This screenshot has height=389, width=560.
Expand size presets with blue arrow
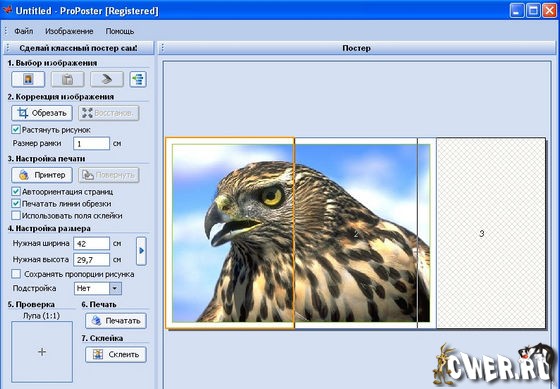coord(141,251)
